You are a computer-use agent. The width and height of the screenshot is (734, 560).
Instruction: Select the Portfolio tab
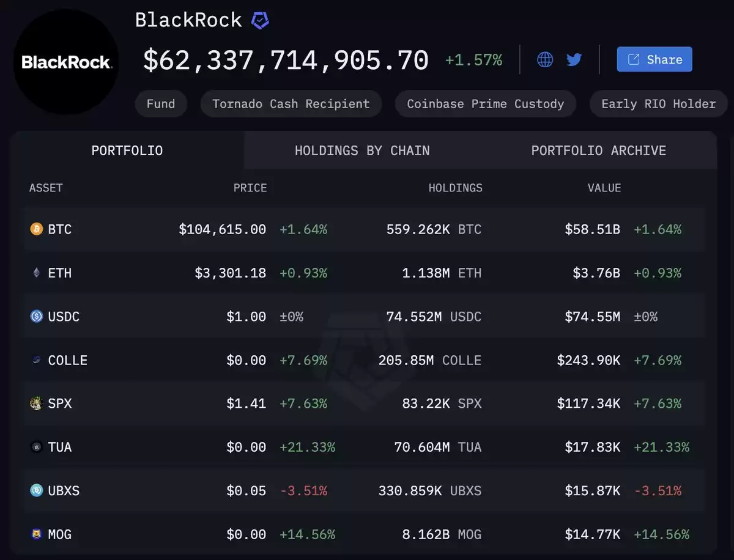click(x=127, y=150)
